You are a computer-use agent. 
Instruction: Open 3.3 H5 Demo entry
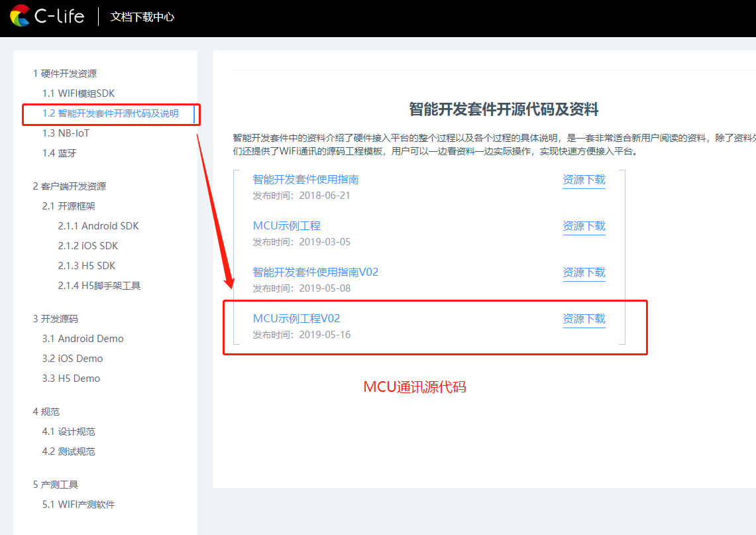(71, 379)
